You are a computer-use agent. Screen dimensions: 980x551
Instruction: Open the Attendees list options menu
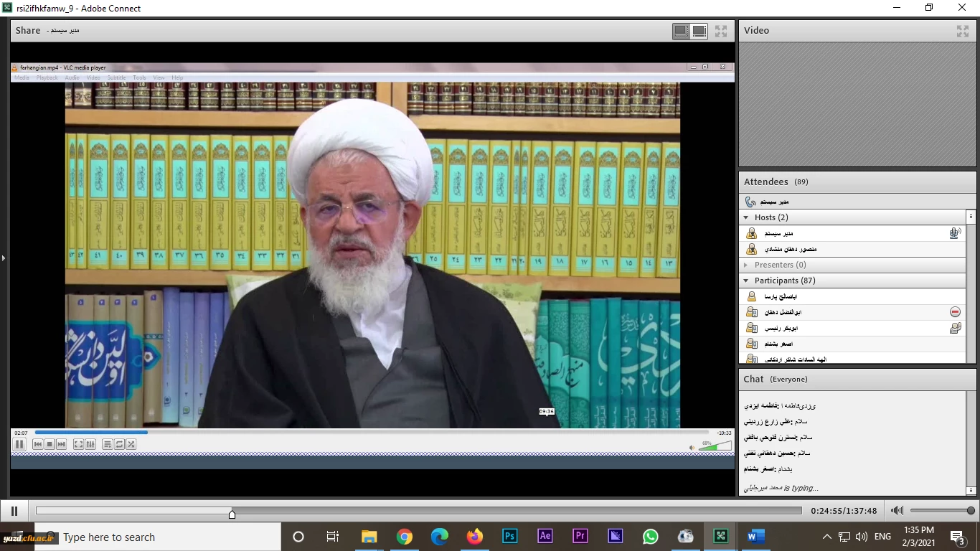(971, 217)
